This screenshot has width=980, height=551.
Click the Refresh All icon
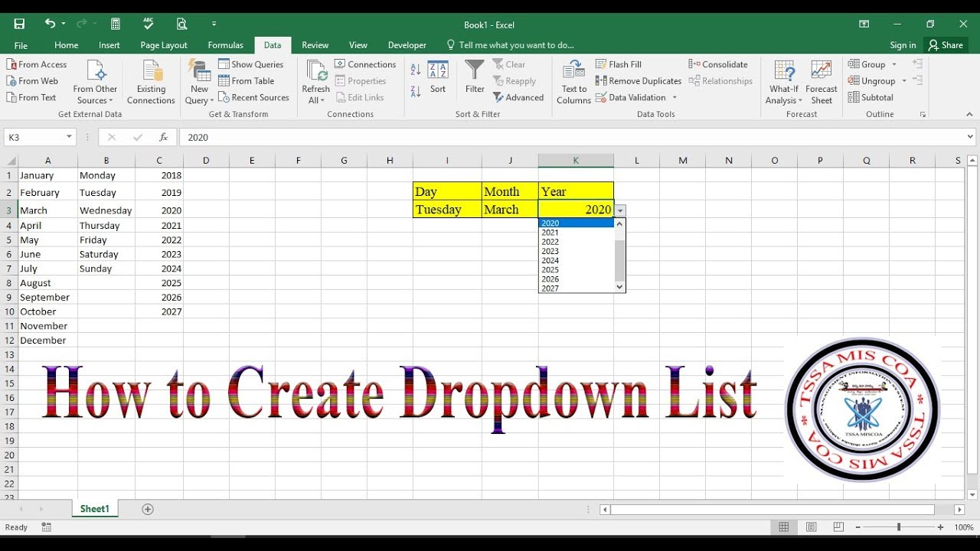[315, 80]
